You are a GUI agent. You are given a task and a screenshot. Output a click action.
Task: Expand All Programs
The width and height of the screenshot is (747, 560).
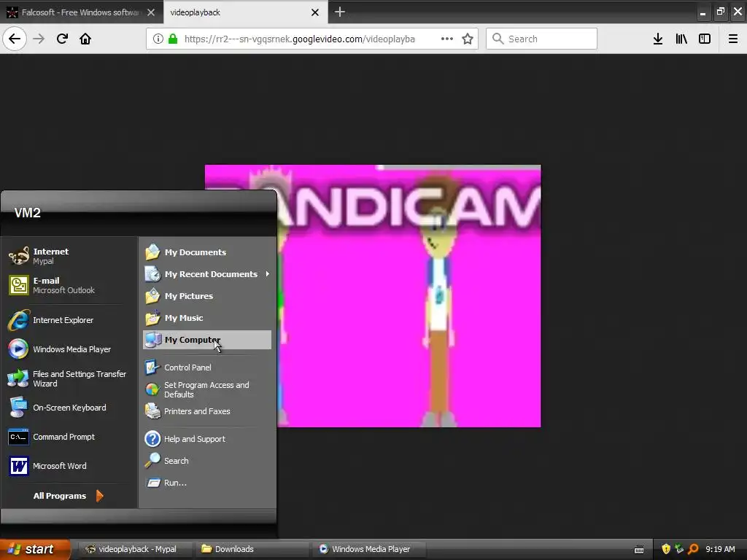[68, 496]
